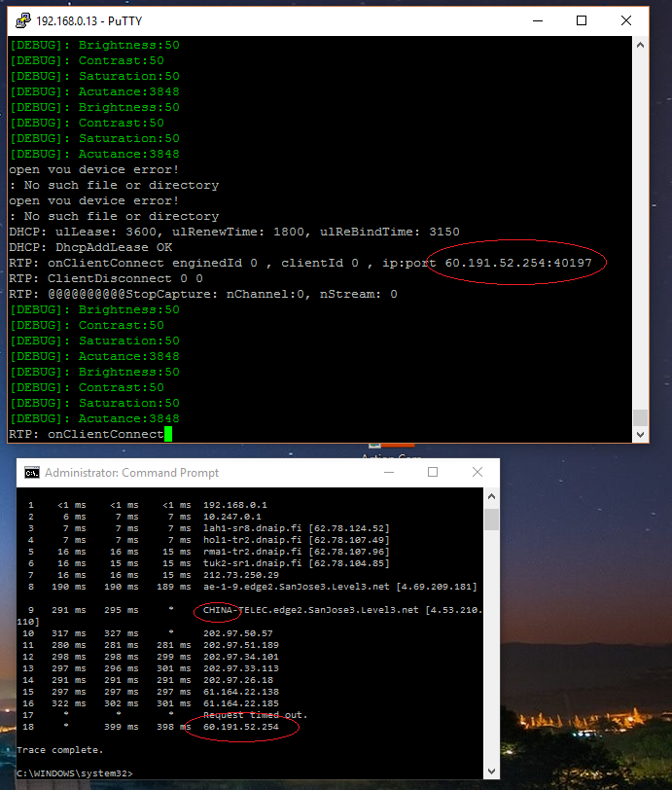Close the PuTTY session window
Image resolution: width=672 pixels, height=790 pixels.
click(625, 19)
